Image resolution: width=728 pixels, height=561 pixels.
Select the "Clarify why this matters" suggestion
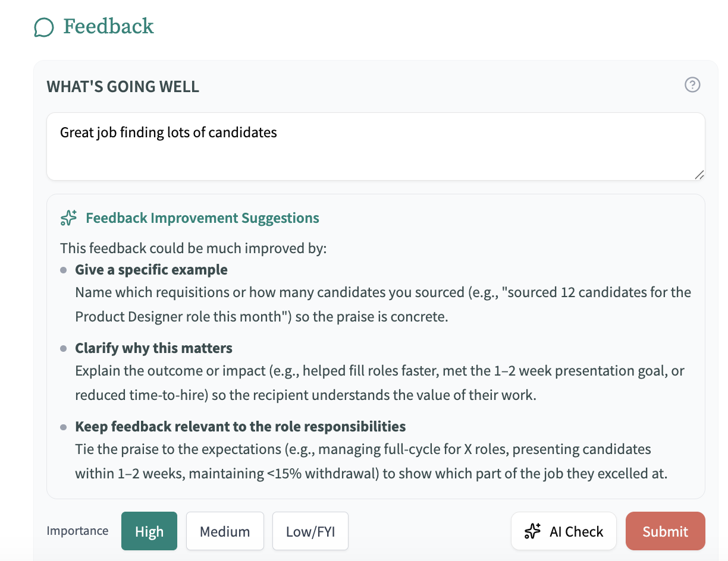click(x=153, y=348)
